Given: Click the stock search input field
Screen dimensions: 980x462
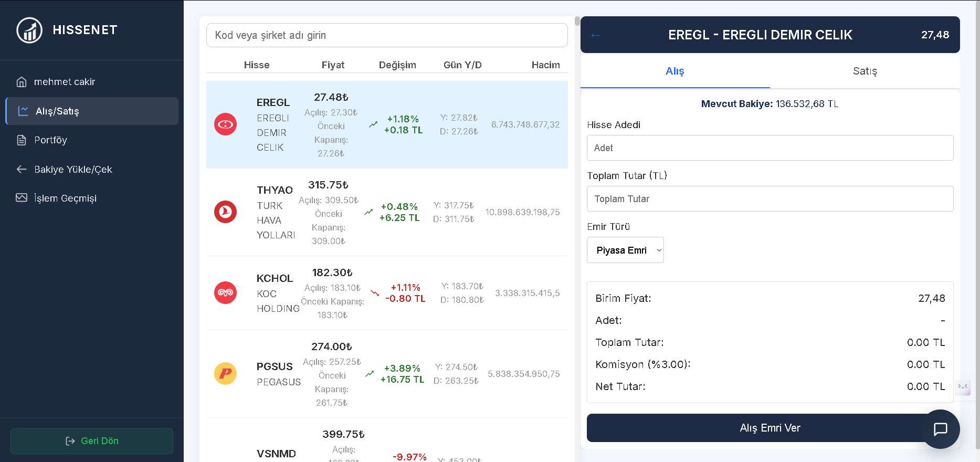Looking at the screenshot, I should pos(387,35).
